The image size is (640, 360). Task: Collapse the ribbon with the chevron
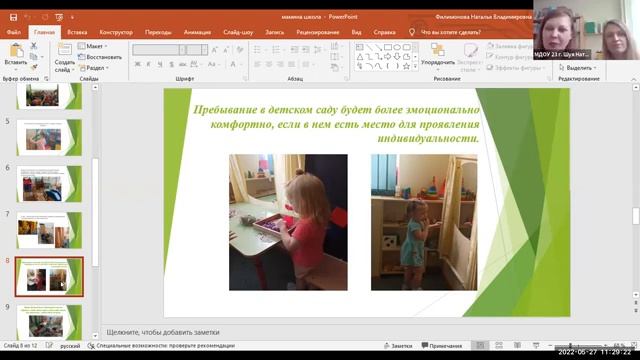tap(633, 79)
